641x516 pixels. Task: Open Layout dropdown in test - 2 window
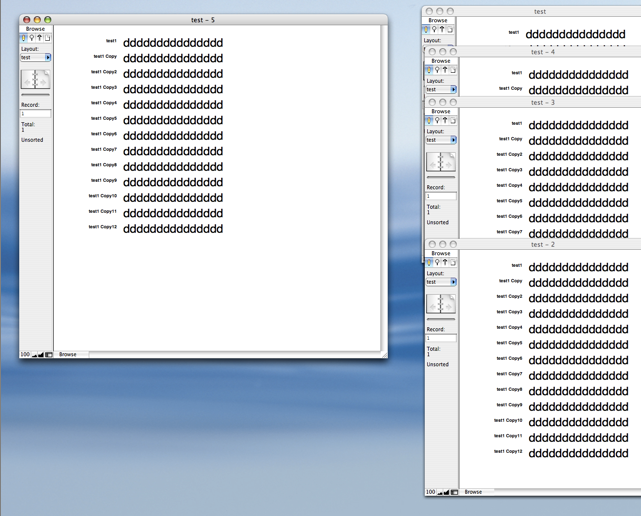[441, 282]
